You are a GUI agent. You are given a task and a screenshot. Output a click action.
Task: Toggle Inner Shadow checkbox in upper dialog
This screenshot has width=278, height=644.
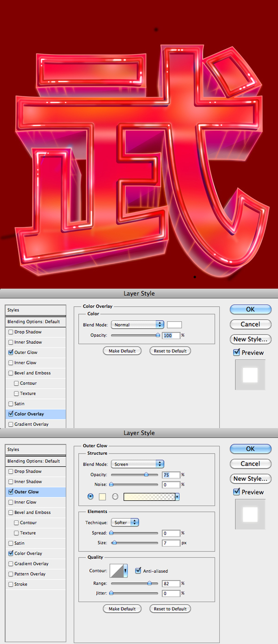tap(11, 342)
